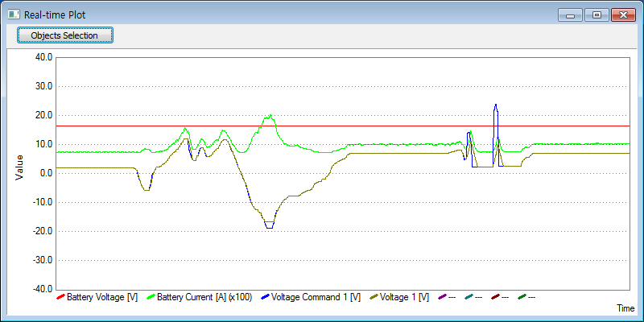Close the Real-time Plot window
The height and width of the screenshot is (322, 644).
coord(621,15)
